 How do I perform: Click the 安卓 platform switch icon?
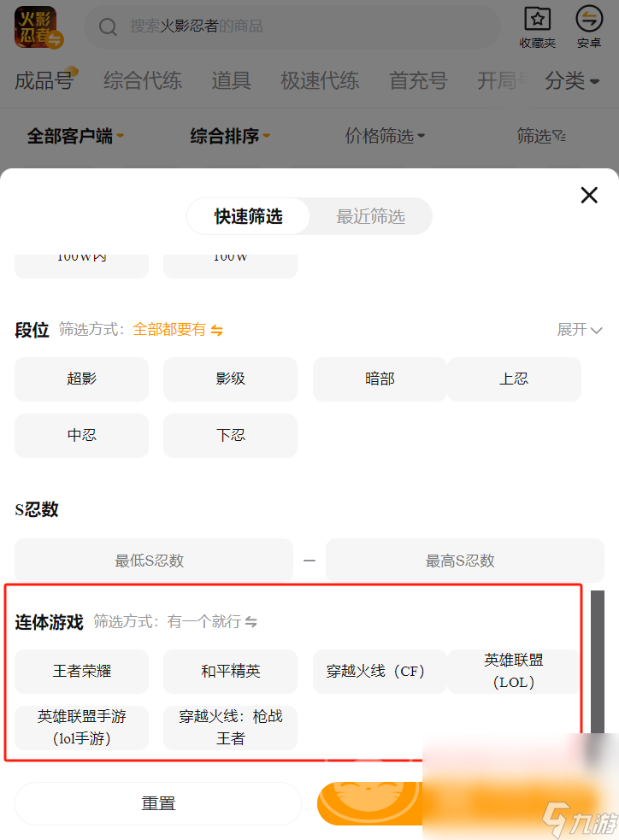coord(589,19)
